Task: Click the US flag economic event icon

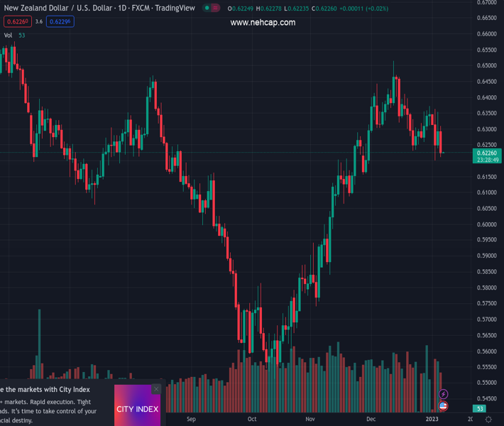Action: (444, 406)
